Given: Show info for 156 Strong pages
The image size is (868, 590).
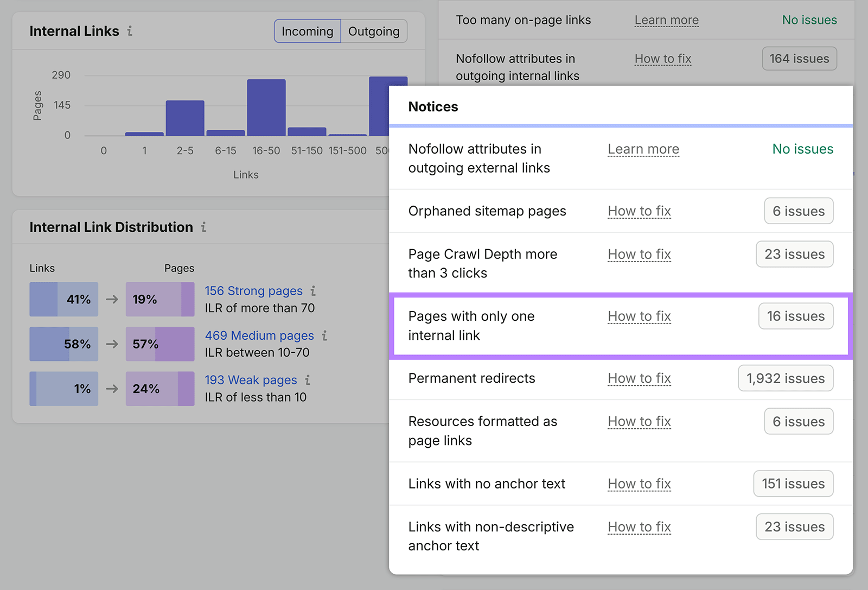Looking at the screenshot, I should (313, 291).
